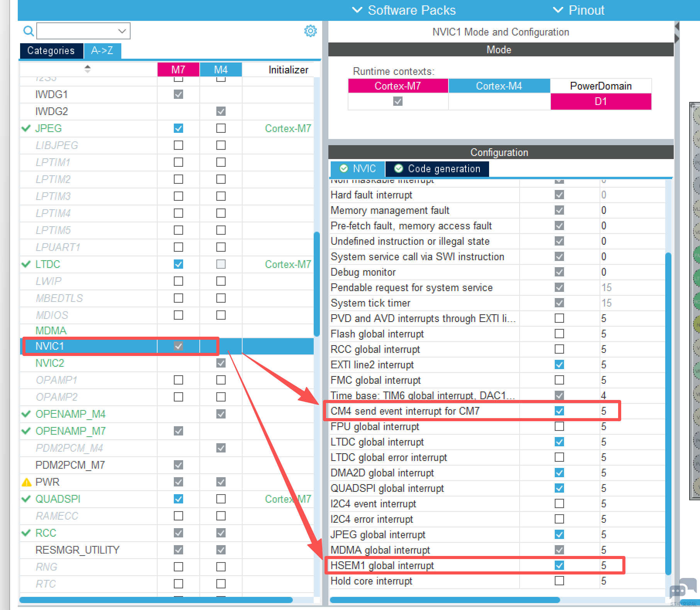Toggle the HSEM1 global interrupt checkbox
Screen dimensions: 700x610
(x=559, y=565)
